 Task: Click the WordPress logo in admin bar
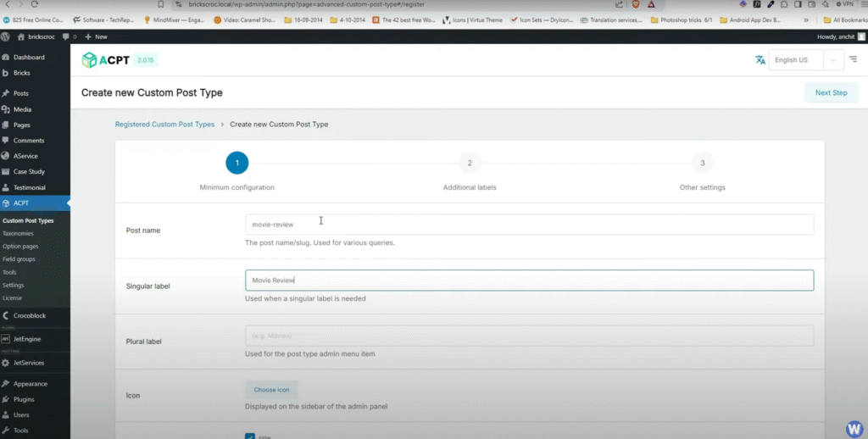6,36
